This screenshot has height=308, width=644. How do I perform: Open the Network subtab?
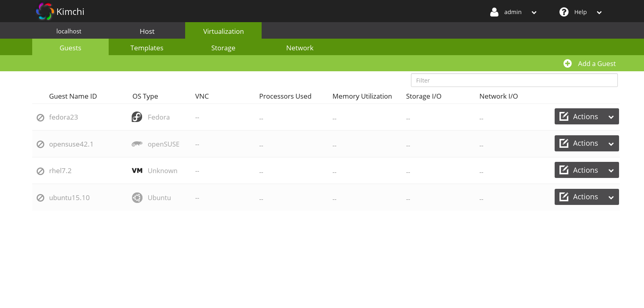coord(300,48)
